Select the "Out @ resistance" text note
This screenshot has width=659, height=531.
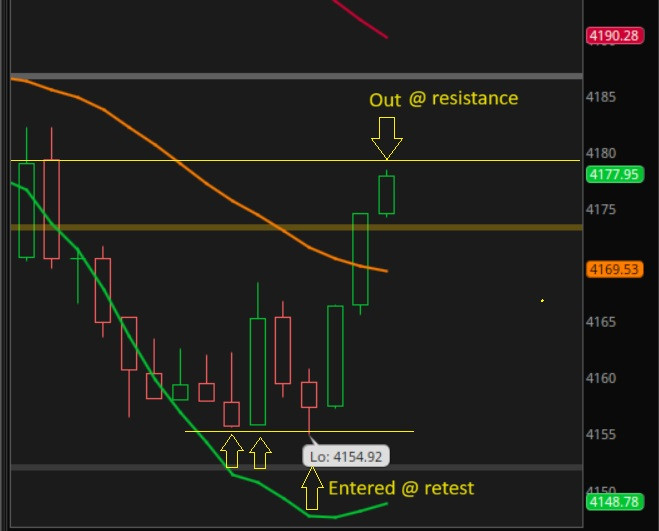[443, 99]
